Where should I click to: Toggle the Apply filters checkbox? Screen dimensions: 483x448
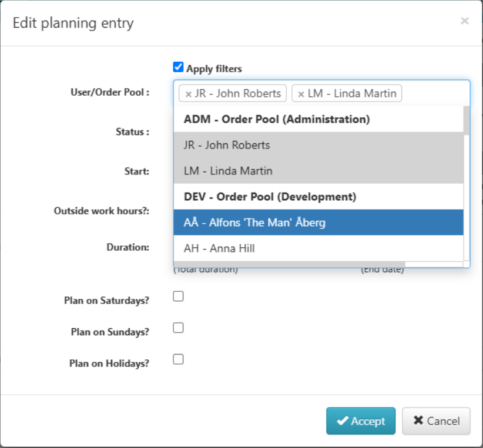pyautogui.click(x=178, y=66)
